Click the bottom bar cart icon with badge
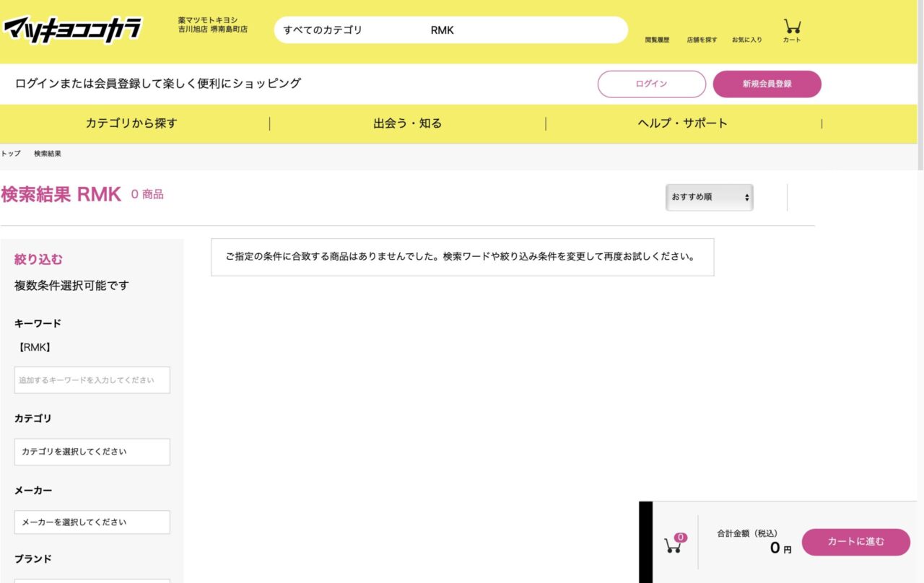Viewport: 924px width, 583px height. 674,543
